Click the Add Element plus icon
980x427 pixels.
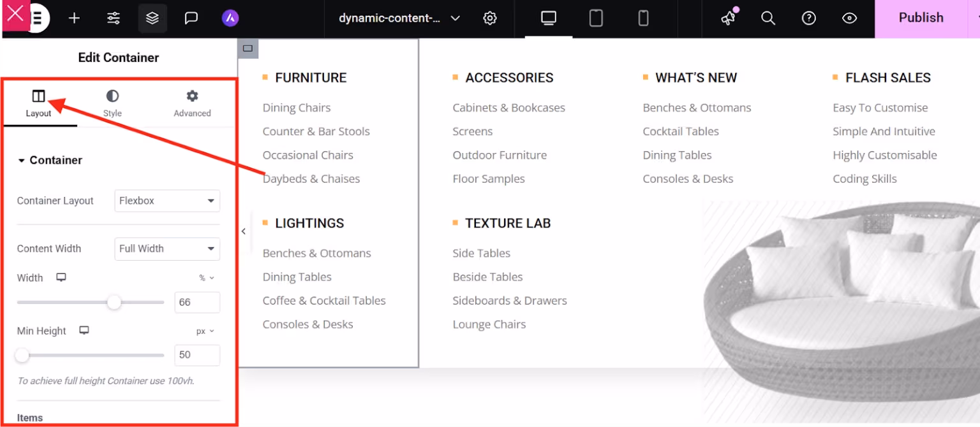(x=74, y=18)
